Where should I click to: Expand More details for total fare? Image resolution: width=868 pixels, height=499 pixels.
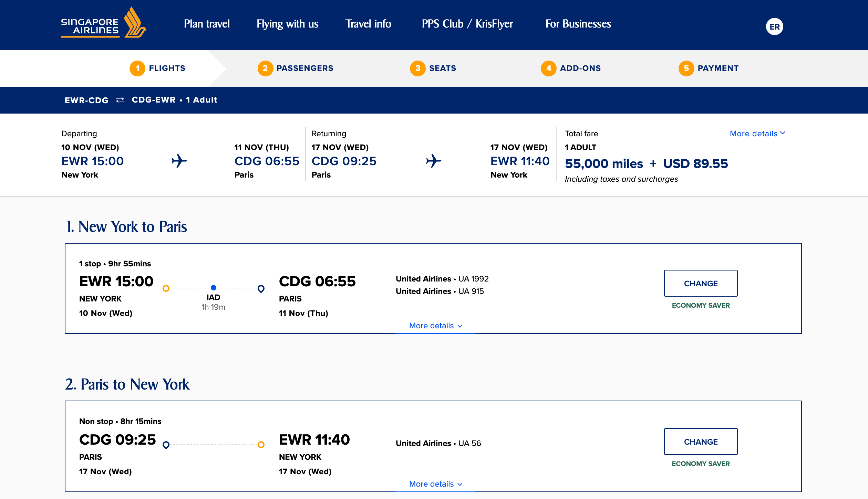(757, 134)
